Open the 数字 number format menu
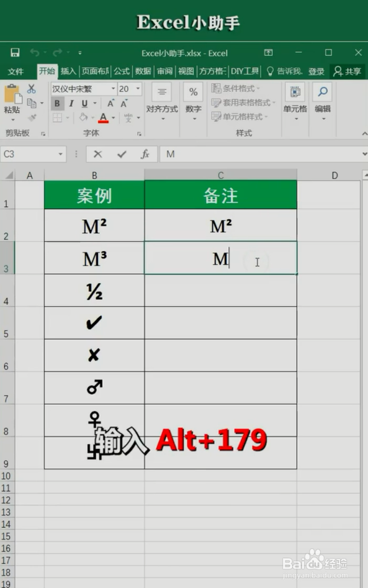The image size is (368, 588). click(x=194, y=101)
